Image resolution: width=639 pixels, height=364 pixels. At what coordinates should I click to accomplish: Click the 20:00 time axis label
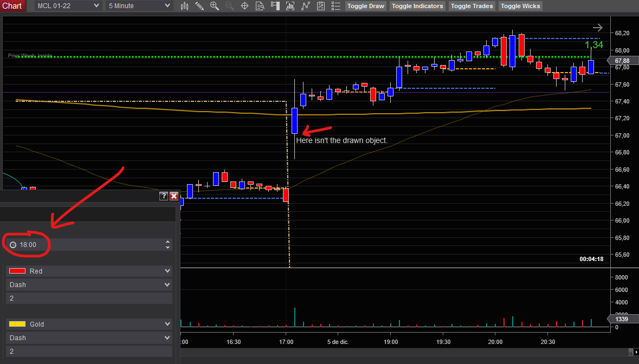pos(495,342)
